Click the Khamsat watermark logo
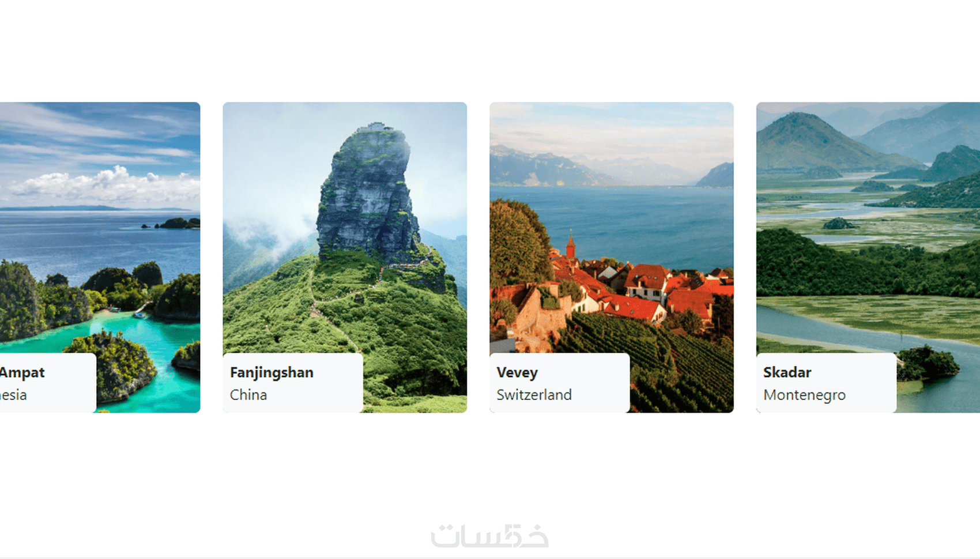The image size is (980, 559). point(490,535)
